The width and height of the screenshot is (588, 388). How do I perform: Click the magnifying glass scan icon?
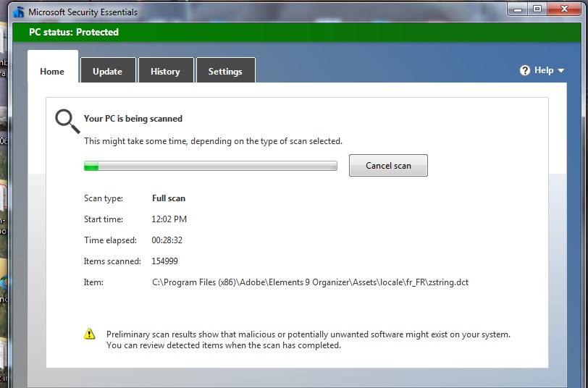point(67,121)
